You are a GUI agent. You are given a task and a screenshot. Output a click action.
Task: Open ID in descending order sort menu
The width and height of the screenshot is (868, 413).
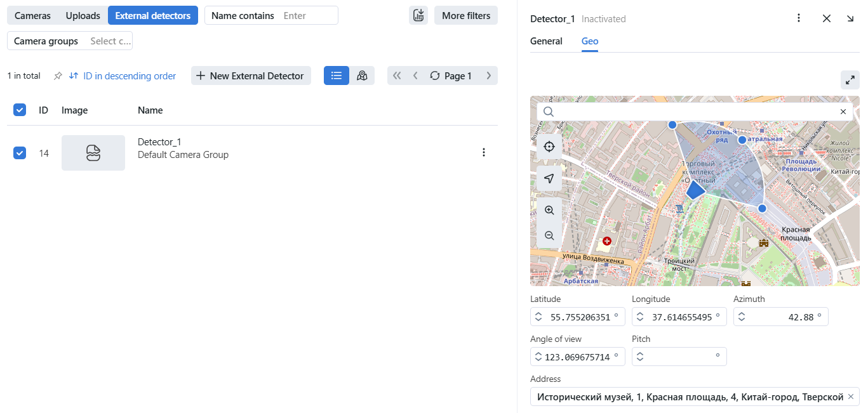123,76
